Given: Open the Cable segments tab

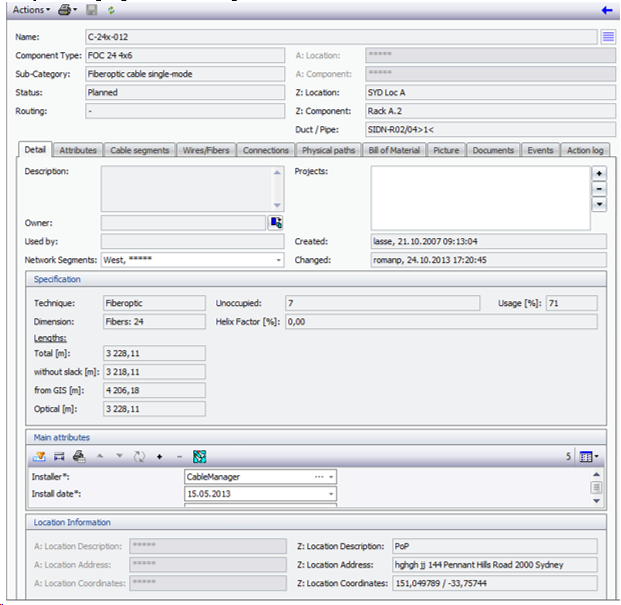Looking at the screenshot, I should [x=139, y=150].
